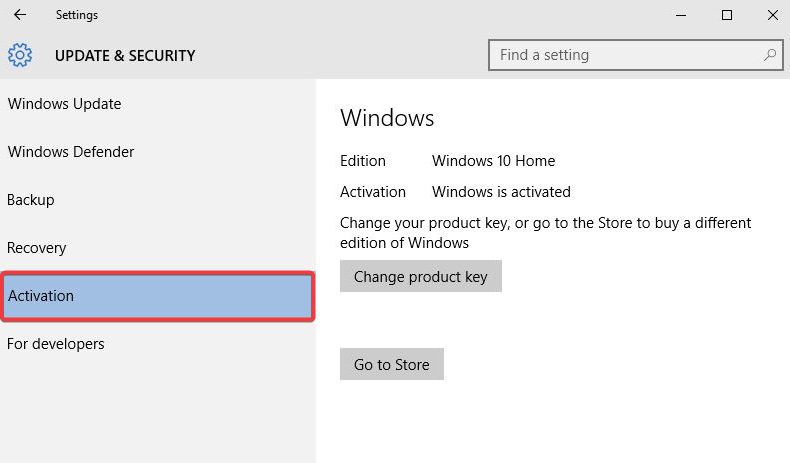Go back using the arrow icon

point(20,15)
